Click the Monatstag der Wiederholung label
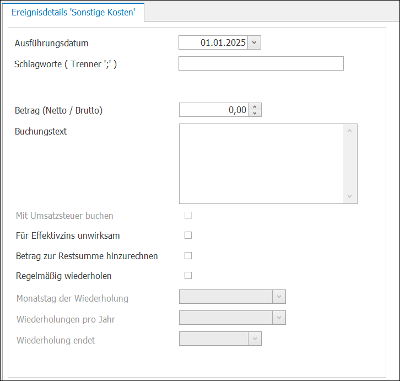Image resolution: width=400 pixels, height=381 pixels. pyautogui.click(x=72, y=298)
